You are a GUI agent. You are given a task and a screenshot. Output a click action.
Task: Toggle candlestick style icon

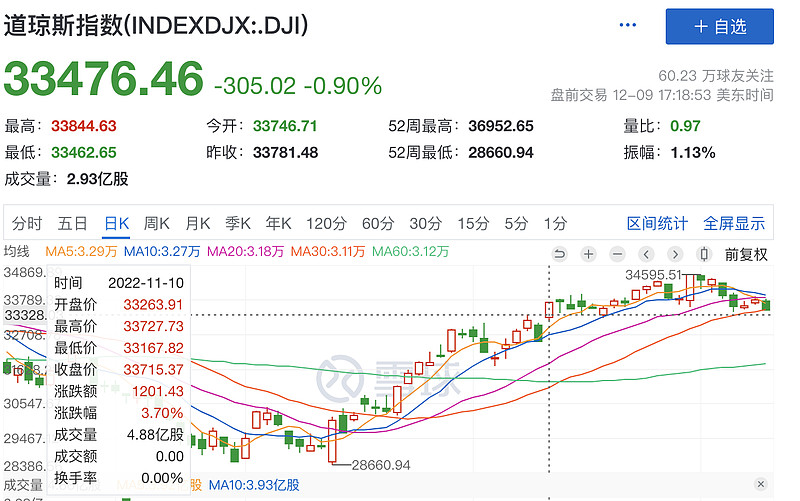click(x=704, y=254)
